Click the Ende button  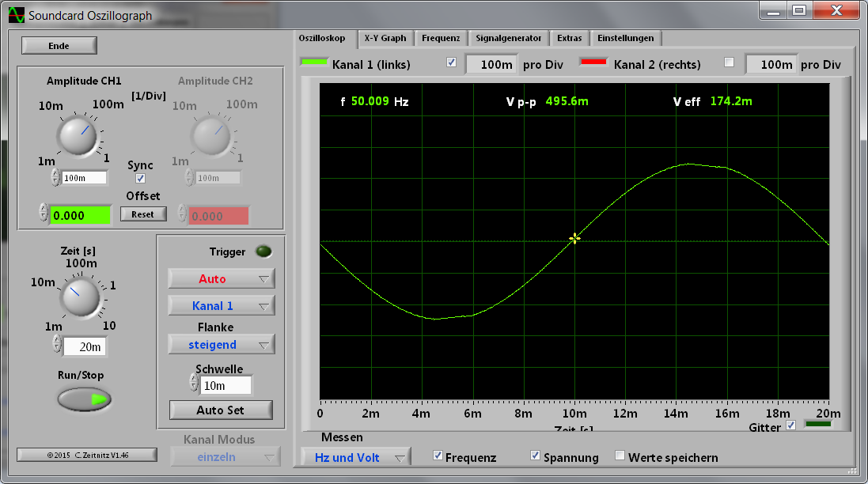(59, 46)
